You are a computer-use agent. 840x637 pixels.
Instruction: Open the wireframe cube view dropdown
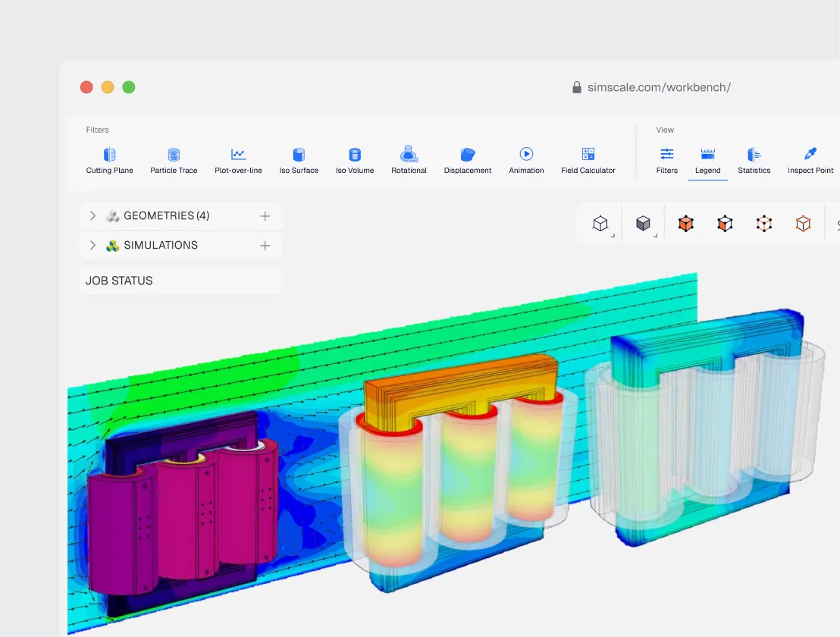point(600,224)
